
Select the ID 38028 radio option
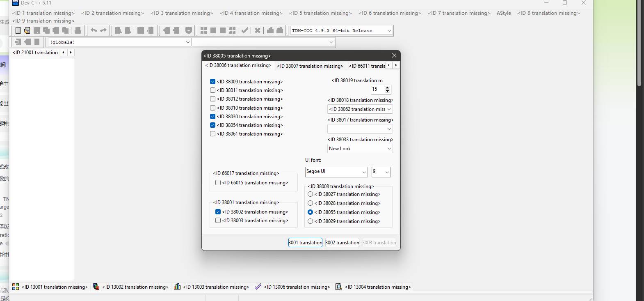(x=310, y=203)
